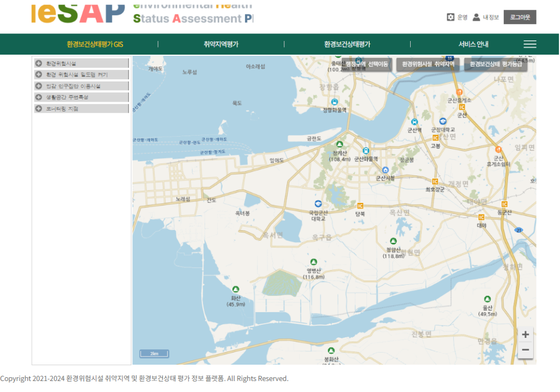Click the 군산 IC interchange marker
Screen dimensions: 560x392
tap(462, 107)
